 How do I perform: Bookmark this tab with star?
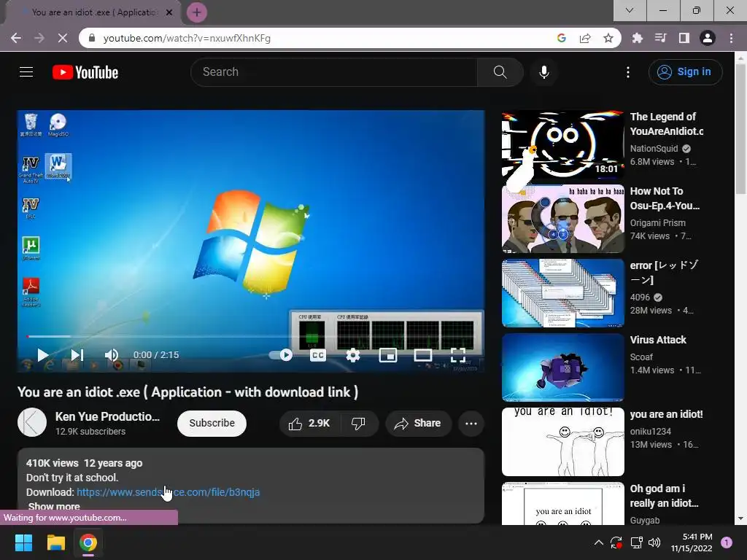pyautogui.click(x=608, y=38)
